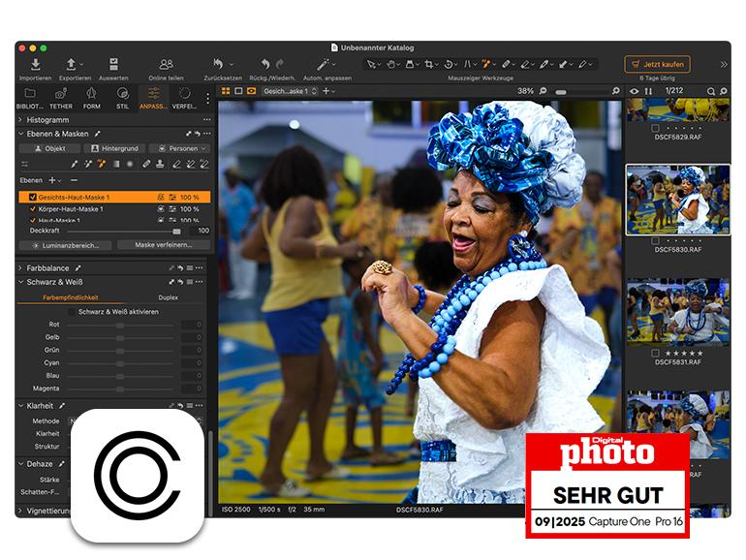Select the healing bandage cursor tool
Image resolution: width=746 pixels, height=560 pixels.
click(x=506, y=64)
